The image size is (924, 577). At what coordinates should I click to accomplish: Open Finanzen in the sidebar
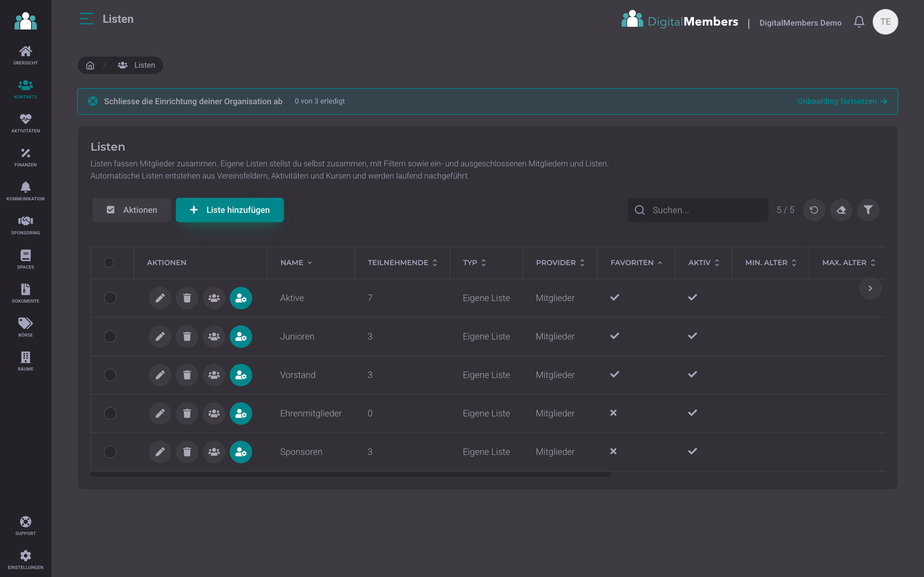click(x=26, y=158)
